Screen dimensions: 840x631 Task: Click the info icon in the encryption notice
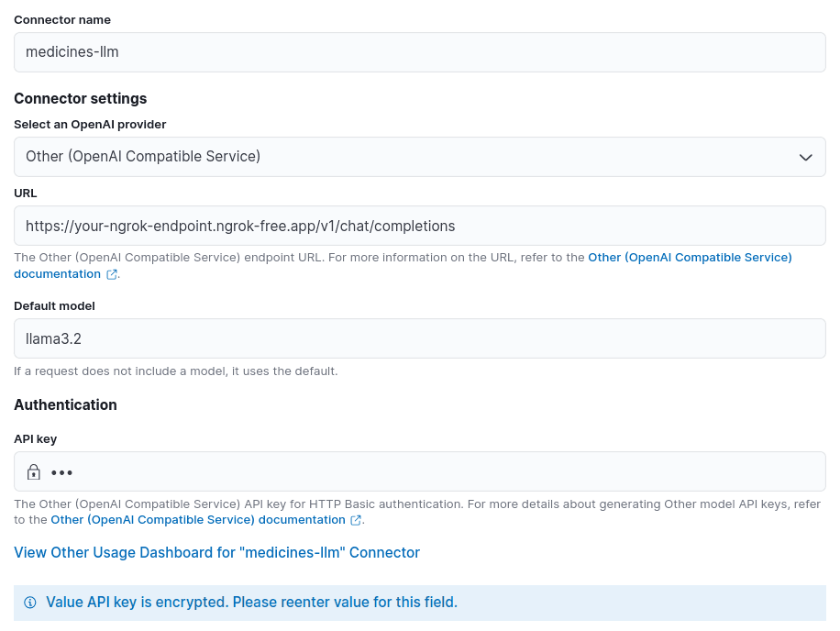pos(30,602)
